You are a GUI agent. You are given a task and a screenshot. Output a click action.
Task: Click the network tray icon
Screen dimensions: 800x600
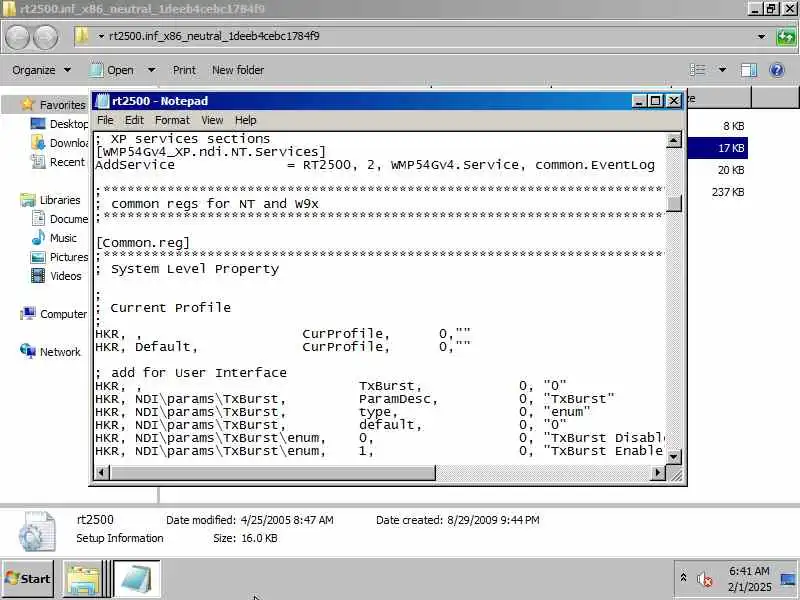coord(789,579)
